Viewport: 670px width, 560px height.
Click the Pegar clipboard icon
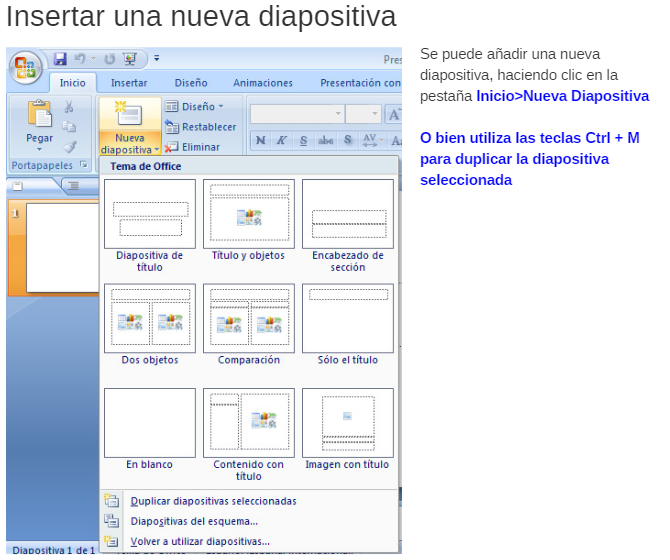pos(40,114)
